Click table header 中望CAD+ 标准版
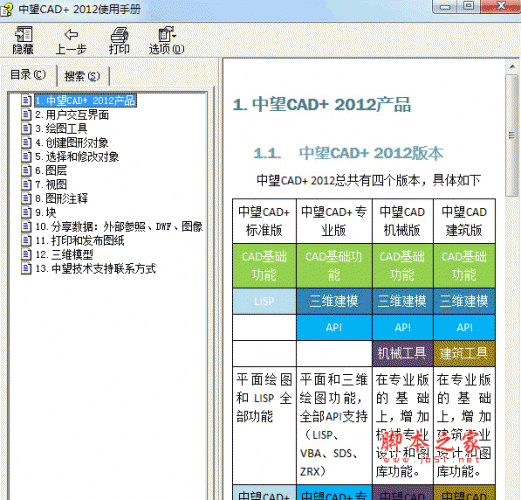 click(264, 221)
